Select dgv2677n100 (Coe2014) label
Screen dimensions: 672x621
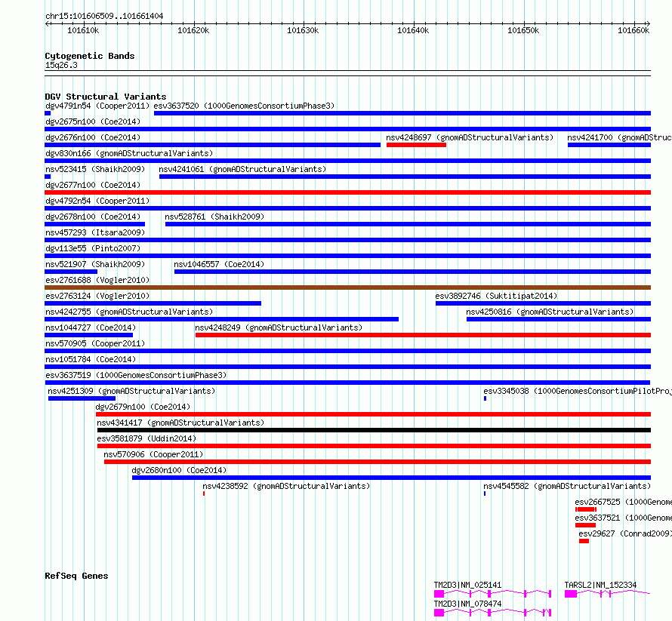tap(93, 185)
